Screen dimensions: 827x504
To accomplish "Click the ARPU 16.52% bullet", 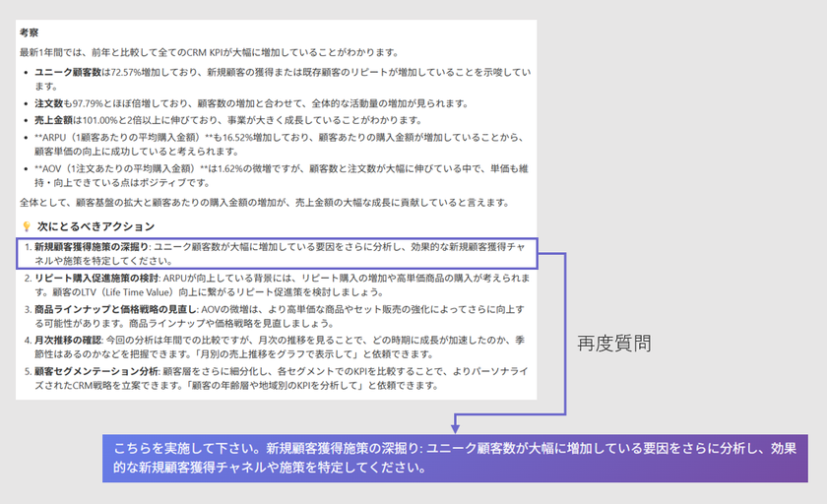I will 280,145.
